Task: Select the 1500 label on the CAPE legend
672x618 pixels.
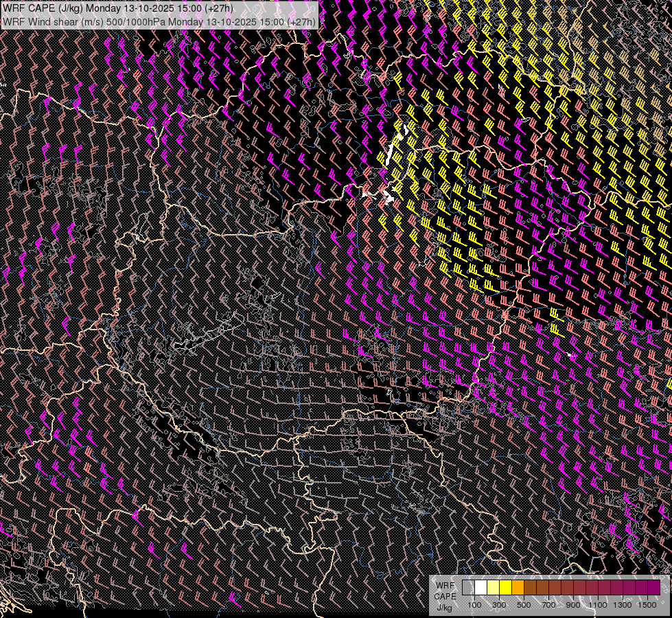Action: coord(647,605)
